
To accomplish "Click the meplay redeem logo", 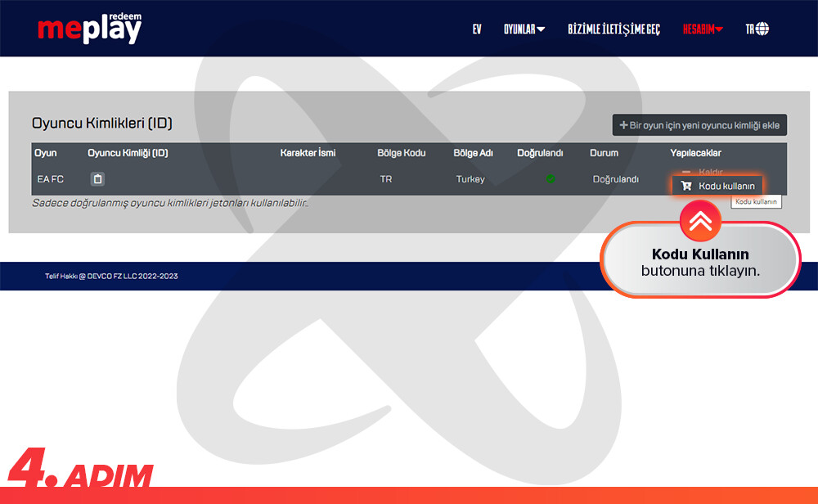I will [89, 29].
